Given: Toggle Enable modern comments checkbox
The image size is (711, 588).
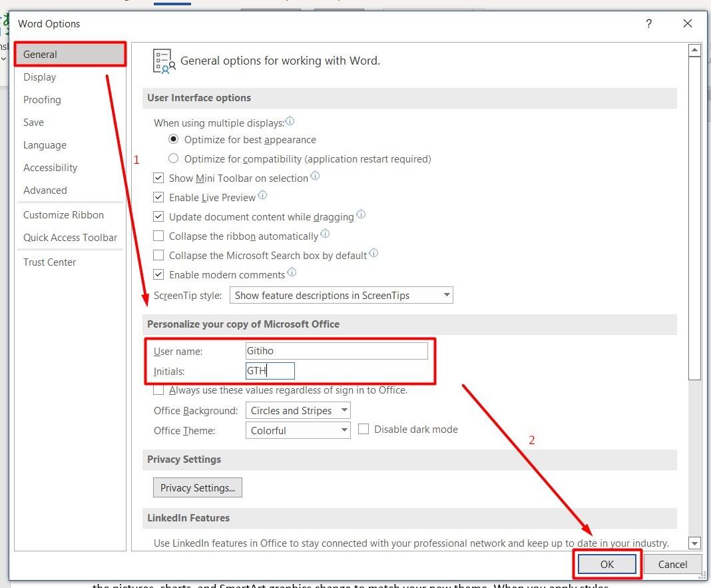Looking at the screenshot, I should (158, 274).
